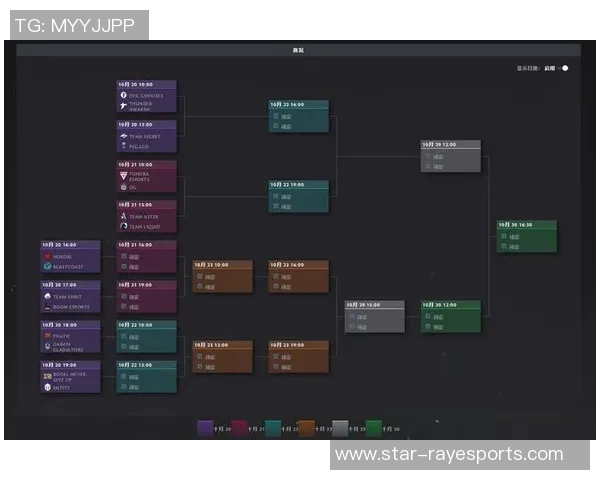Click the Evil Geniuses team name
Screen dimensions: 600x480
[146, 96]
